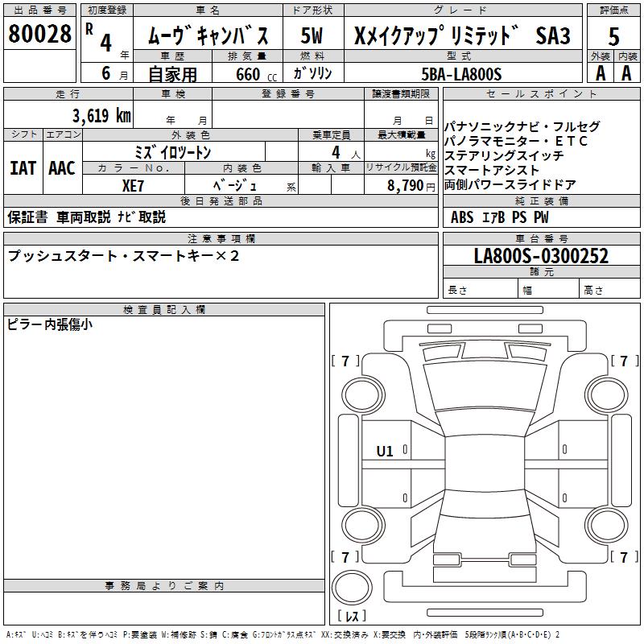Click the 事務局よりご案内 header
Image resolution: width=644 pixels, height=644 pixels.
pyautogui.click(x=164, y=586)
